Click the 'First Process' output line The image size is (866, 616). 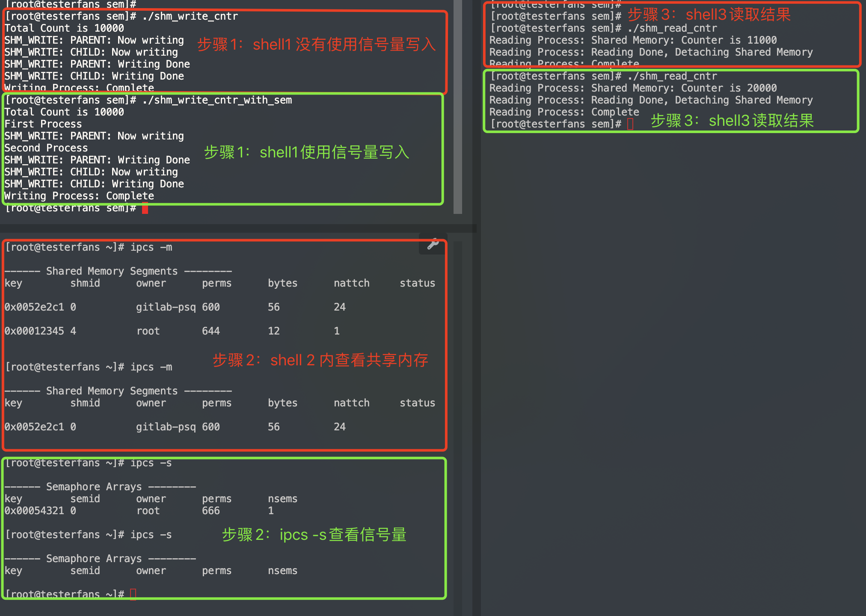(43, 124)
